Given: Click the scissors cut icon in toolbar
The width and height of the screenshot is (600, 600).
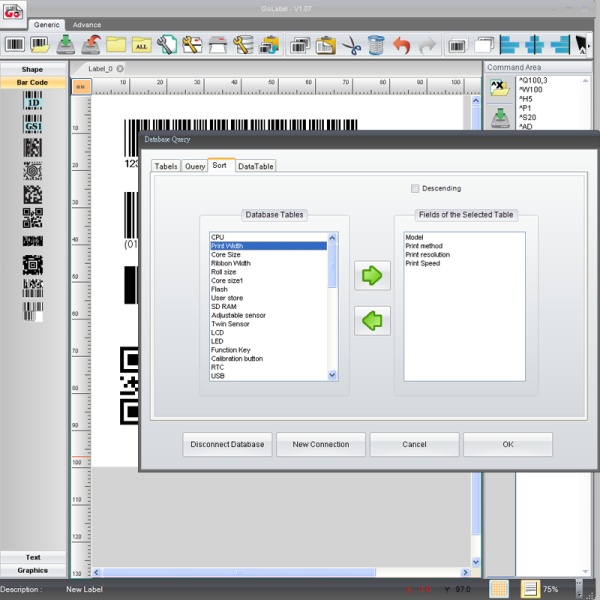Looking at the screenshot, I should coord(350,45).
